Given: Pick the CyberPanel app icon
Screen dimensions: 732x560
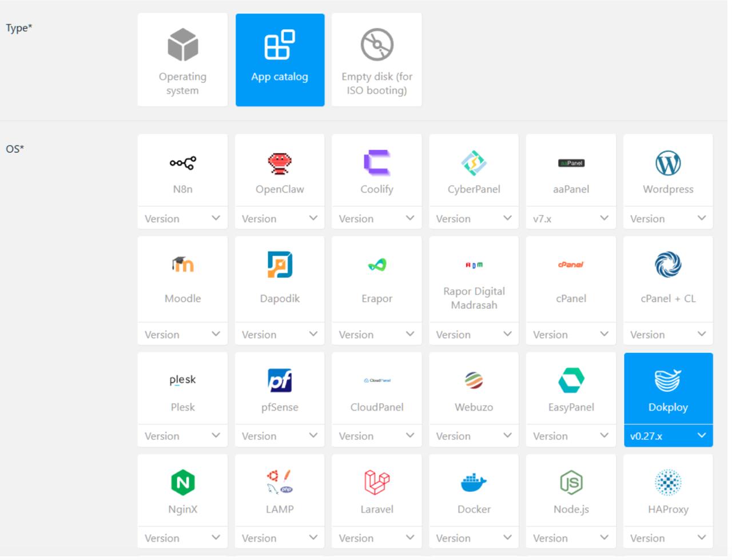Looking at the screenshot, I should pos(474,163).
